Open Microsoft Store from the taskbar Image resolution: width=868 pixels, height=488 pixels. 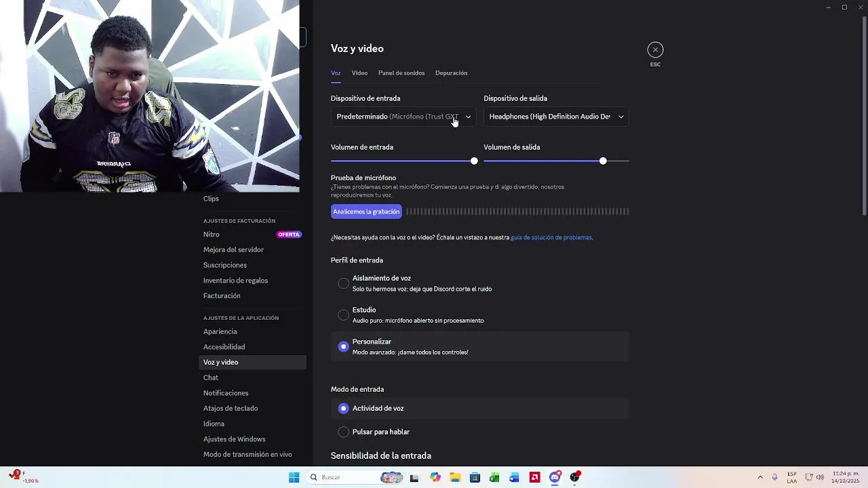[x=475, y=478]
